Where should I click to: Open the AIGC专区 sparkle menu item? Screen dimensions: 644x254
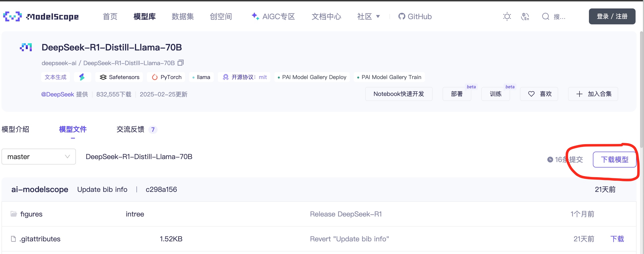point(273,17)
